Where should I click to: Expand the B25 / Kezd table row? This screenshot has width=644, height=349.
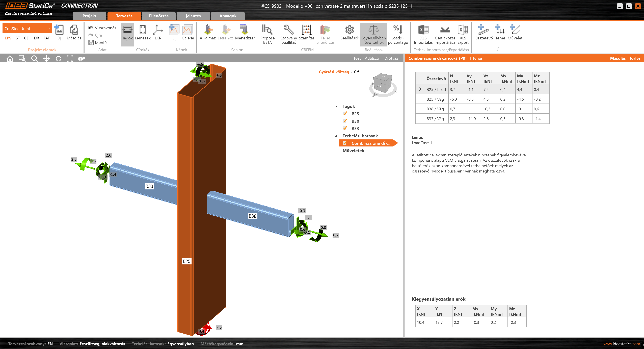pyautogui.click(x=420, y=89)
